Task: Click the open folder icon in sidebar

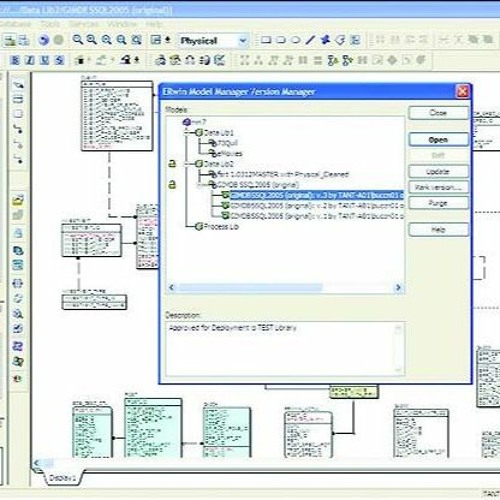Action: 18,200
